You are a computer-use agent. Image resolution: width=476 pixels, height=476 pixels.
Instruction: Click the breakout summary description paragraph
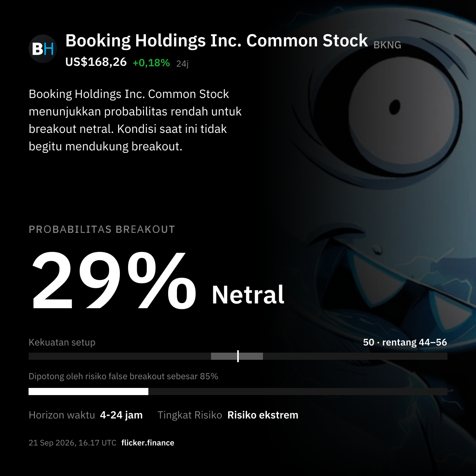coord(135,120)
